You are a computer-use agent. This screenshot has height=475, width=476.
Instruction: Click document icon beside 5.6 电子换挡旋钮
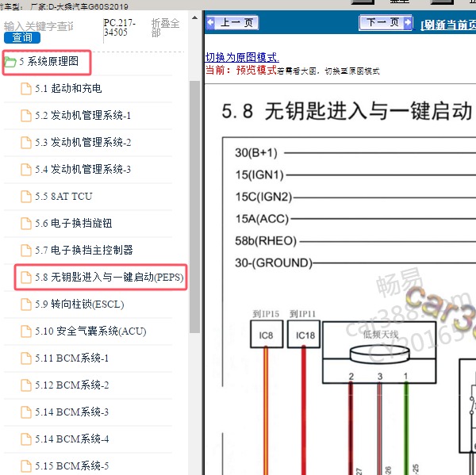tap(26, 224)
